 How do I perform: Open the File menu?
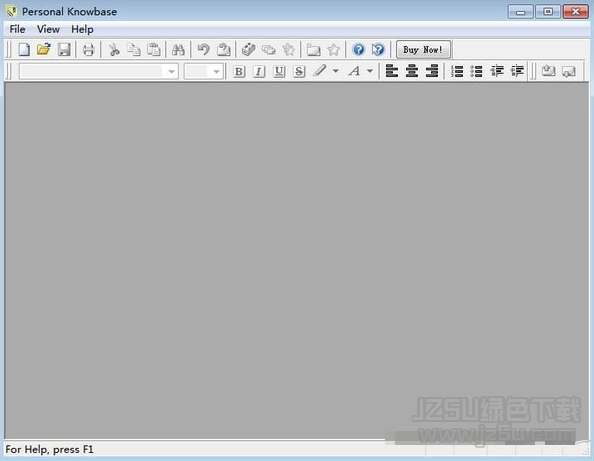17,29
